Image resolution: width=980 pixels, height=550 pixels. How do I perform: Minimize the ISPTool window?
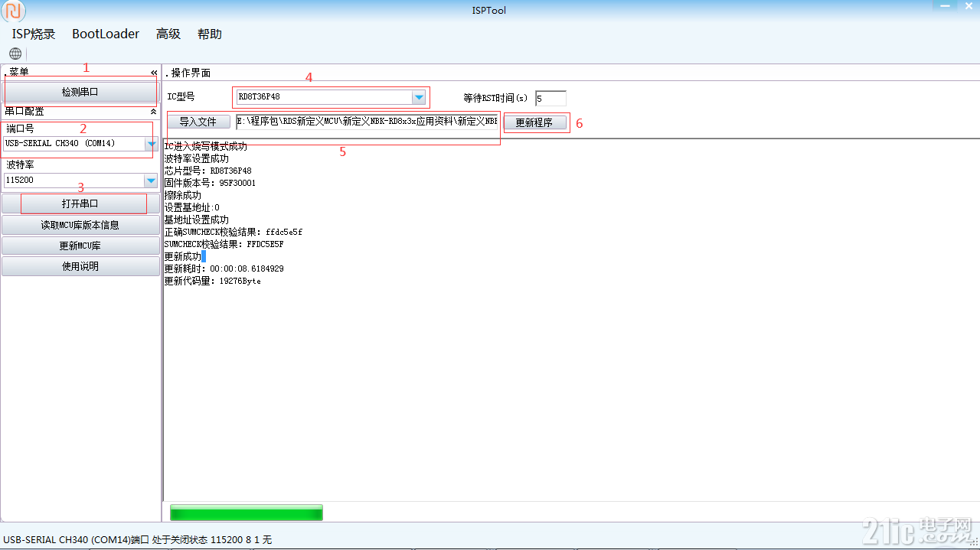944,5
